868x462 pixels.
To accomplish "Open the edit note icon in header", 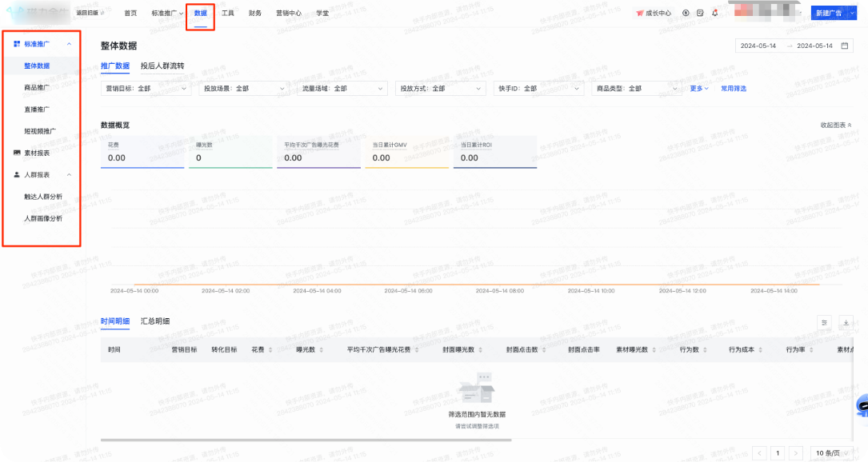I will [700, 13].
